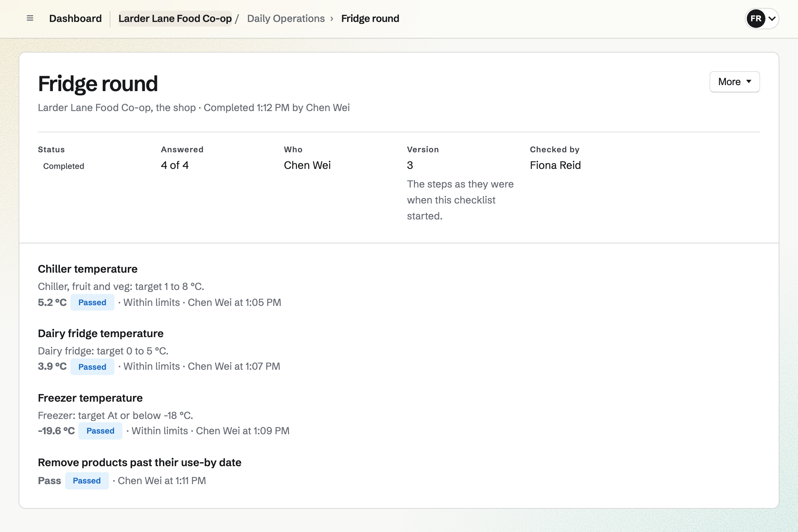Screen dimensions: 798x532
Task: Click 'Chen Wei' under Who
Action: coord(307,165)
